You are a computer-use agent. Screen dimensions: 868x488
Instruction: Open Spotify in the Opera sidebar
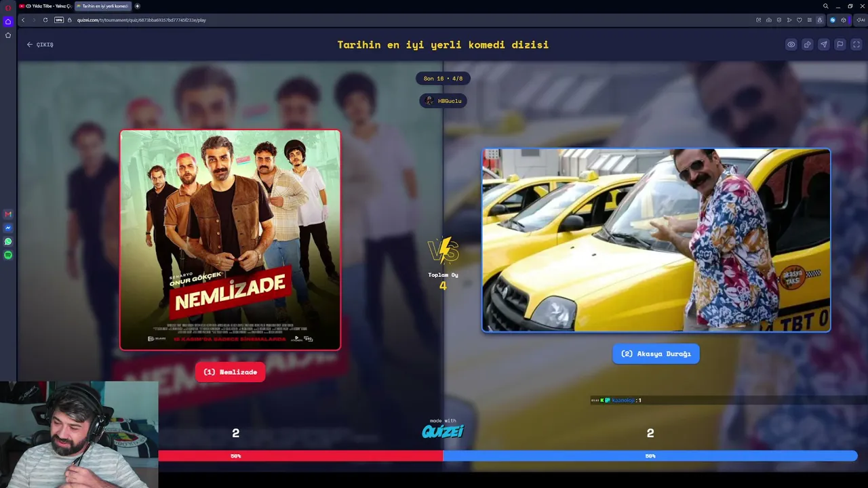(8, 255)
